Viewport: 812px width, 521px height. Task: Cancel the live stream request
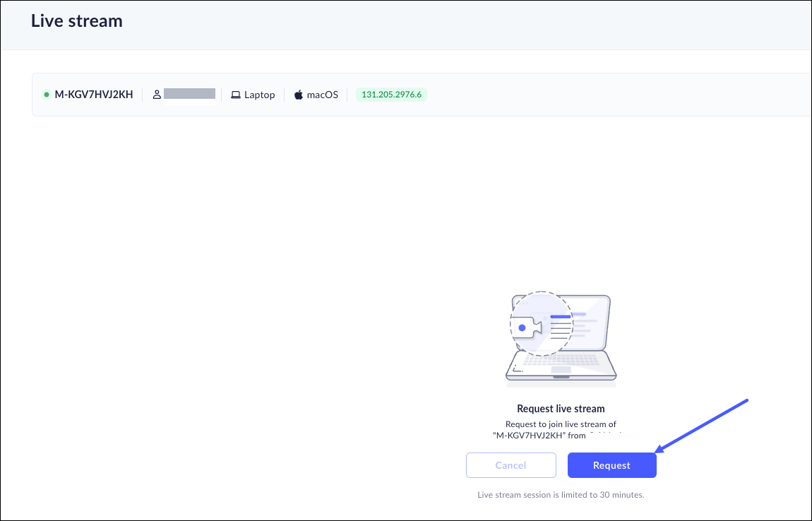click(511, 465)
